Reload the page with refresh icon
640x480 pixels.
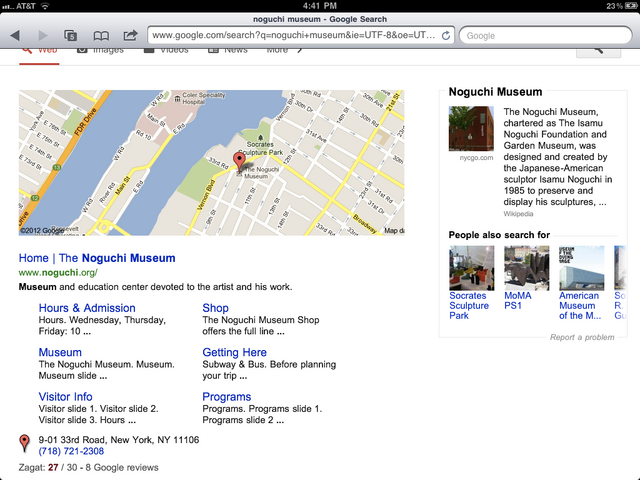click(x=446, y=36)
